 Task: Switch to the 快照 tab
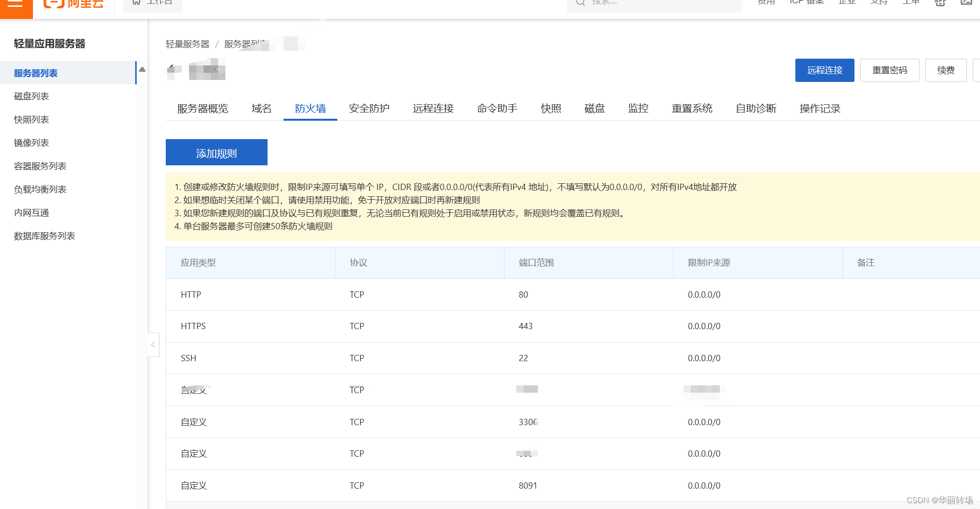pos(551,109)
